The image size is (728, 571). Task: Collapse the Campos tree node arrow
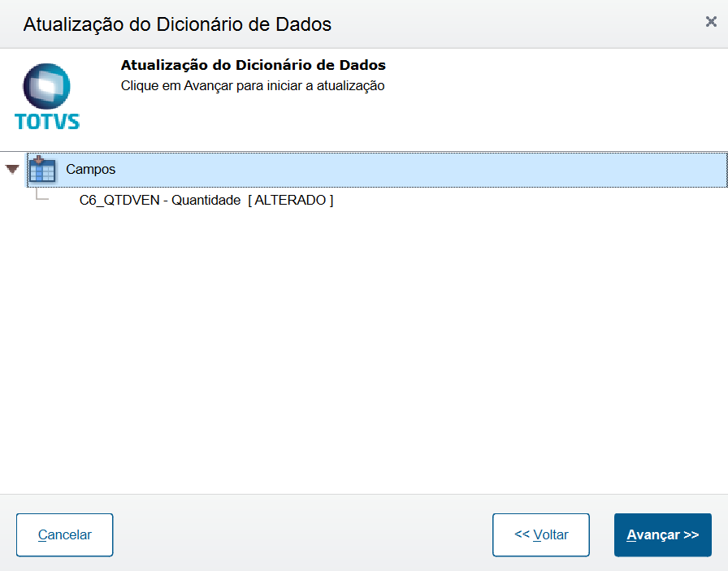pyautogui.click(x=12, y=170)
